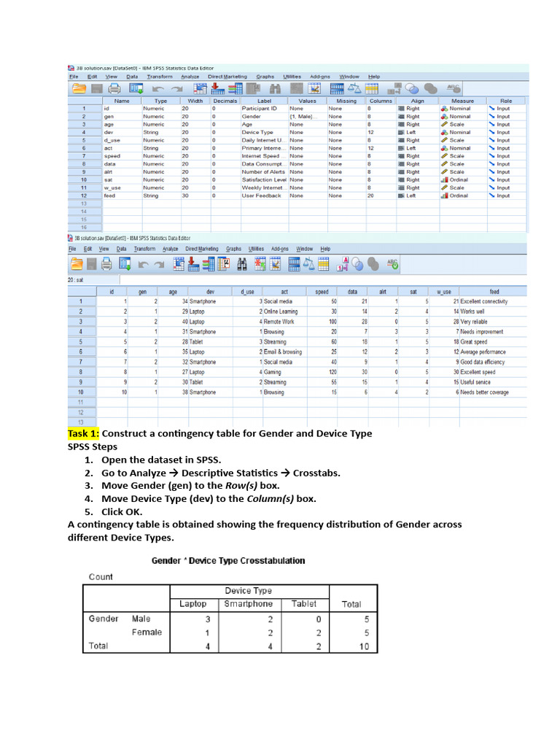
Task: Click the 'Task 1:' highlighted heading
Action: tap(83, 433)
